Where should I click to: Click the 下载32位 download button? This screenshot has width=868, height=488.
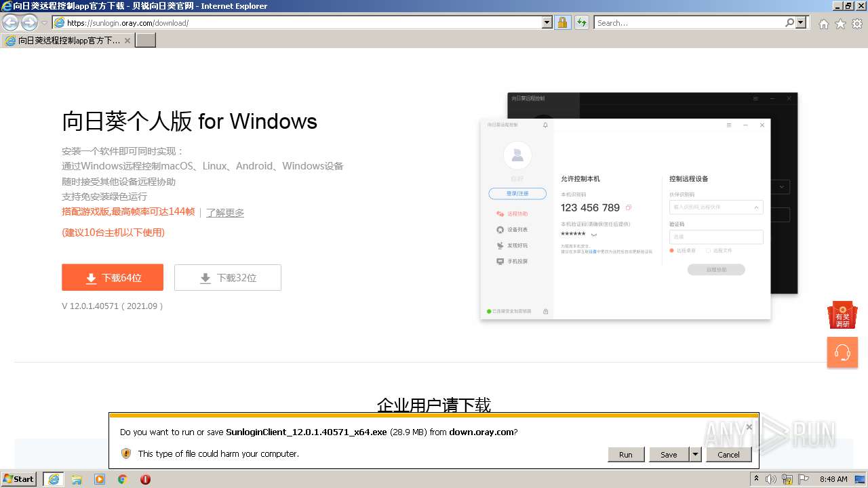pos(228,277)
